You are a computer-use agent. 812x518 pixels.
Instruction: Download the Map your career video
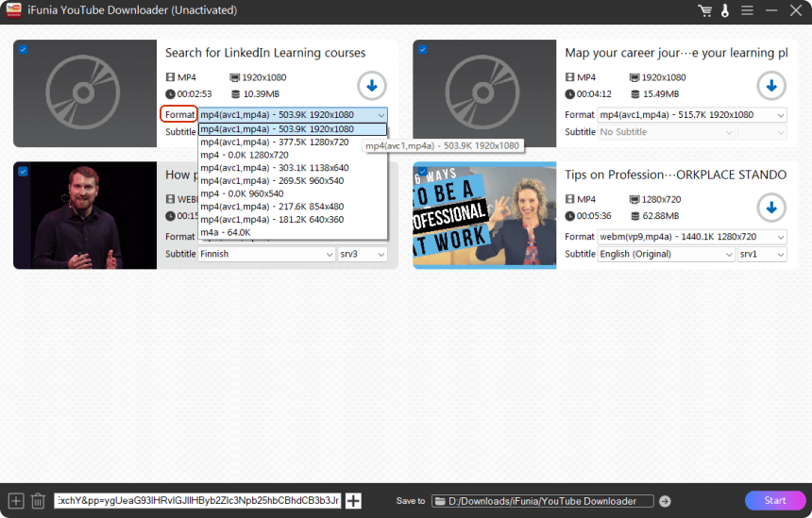(x=771, y=86)
